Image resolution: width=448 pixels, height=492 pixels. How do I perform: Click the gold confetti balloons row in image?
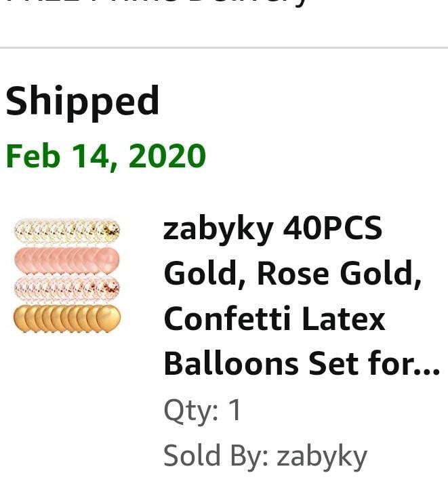point(67,231)
